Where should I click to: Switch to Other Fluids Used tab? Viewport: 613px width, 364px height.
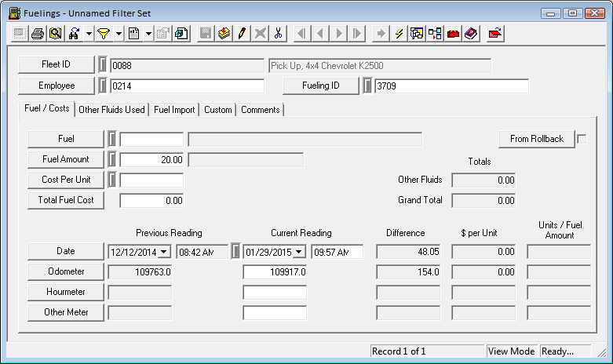(x=111, y=110)
